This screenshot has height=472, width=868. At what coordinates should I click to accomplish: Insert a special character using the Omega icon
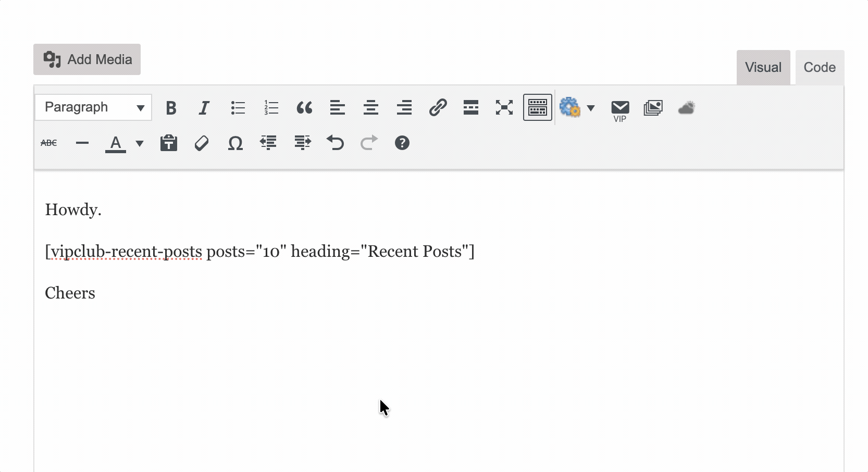click(x=235, y=143)
